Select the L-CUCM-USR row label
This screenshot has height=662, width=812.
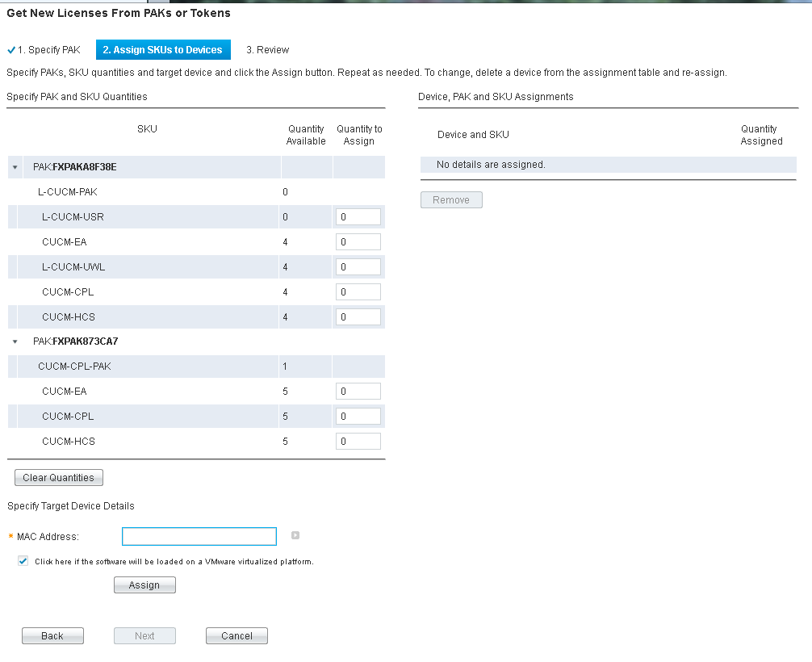(73, 217)
